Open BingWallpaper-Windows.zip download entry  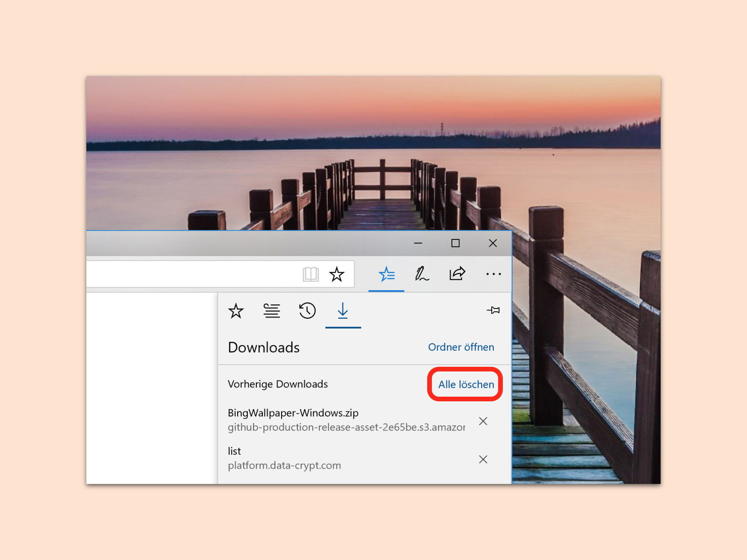click(346, 420)
